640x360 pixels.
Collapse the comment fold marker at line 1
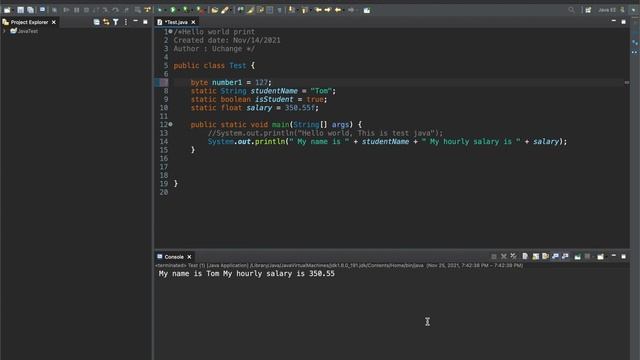(x=170, y=31)
